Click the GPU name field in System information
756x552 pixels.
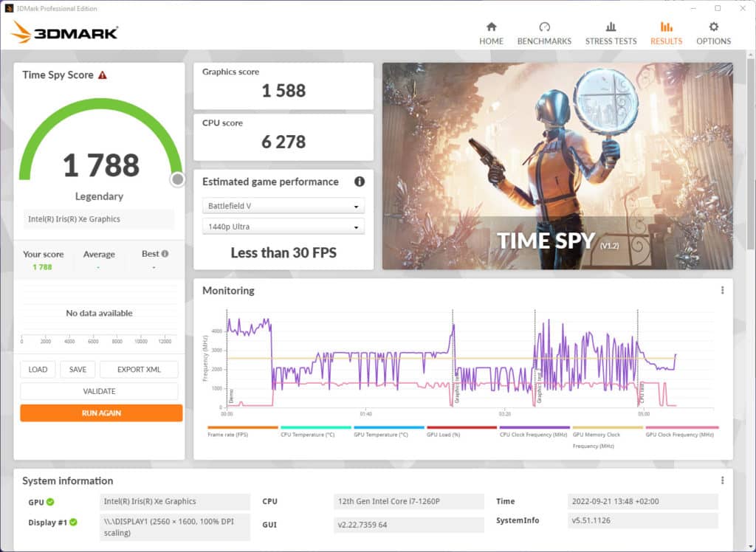(x=175, y=501)
